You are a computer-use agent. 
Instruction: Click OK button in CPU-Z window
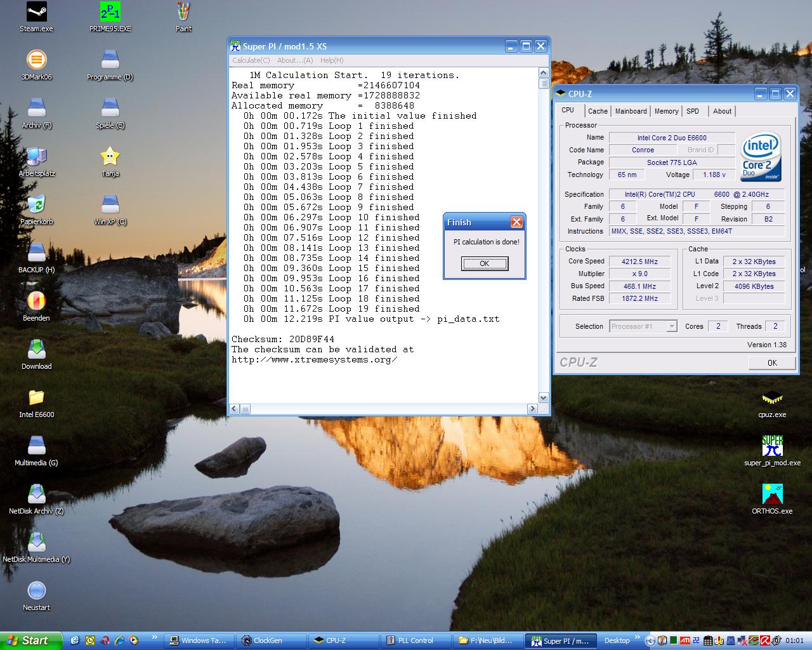click(772, 363)
